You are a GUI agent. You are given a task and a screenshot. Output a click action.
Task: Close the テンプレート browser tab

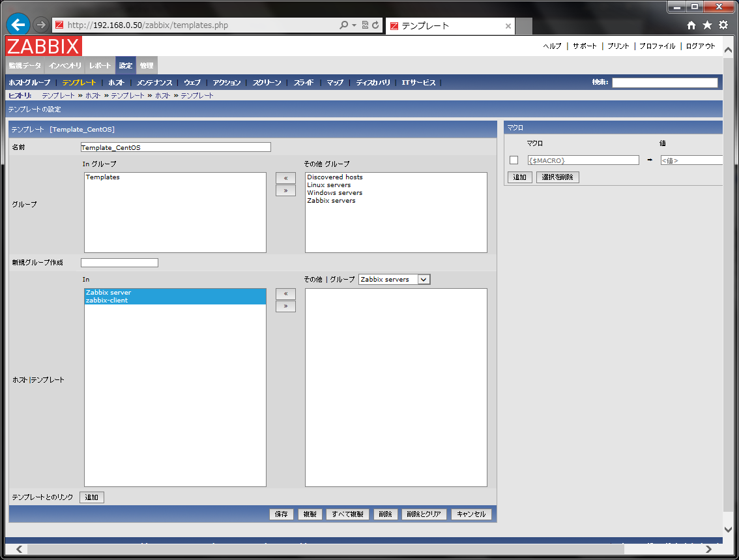click(508, 26)
